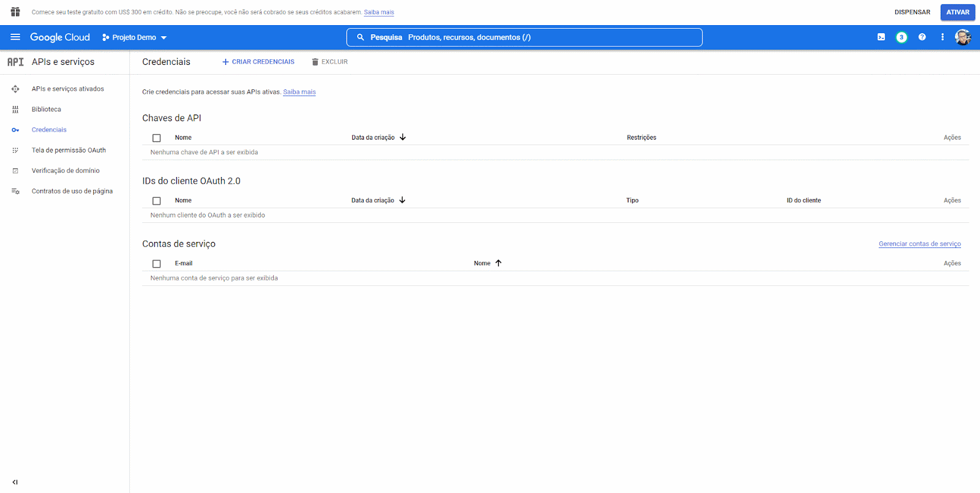Open the main navigation hamburger menu
Screen dimensions: 980x493
[15, 37]
